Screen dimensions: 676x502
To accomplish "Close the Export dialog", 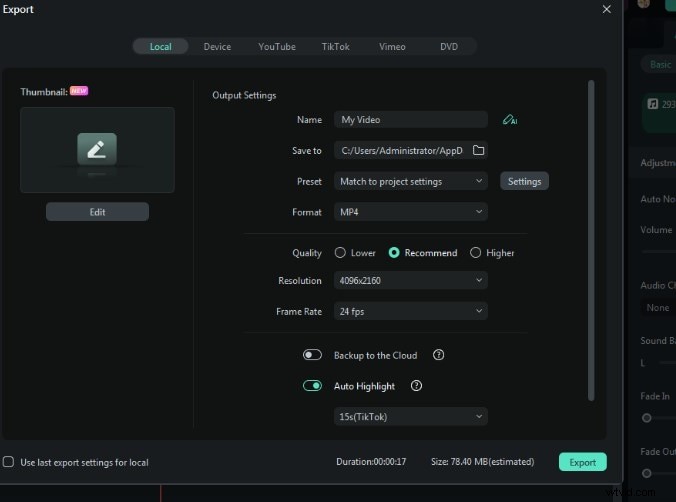I will tap(606, 9).
